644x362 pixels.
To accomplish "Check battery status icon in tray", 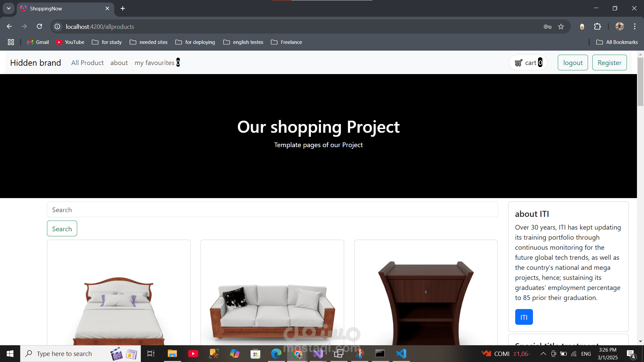I will click(563, 354).
